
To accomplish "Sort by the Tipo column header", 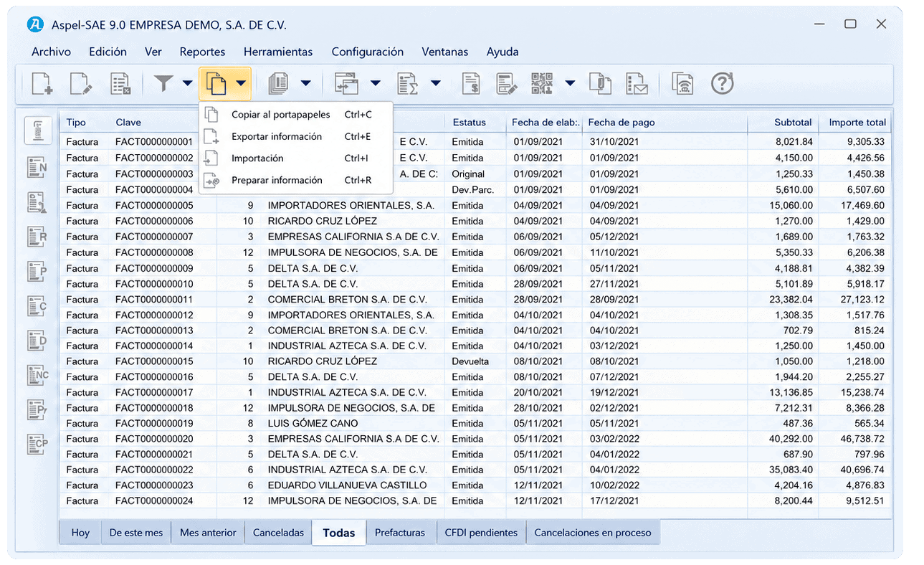I will [76, 123].
